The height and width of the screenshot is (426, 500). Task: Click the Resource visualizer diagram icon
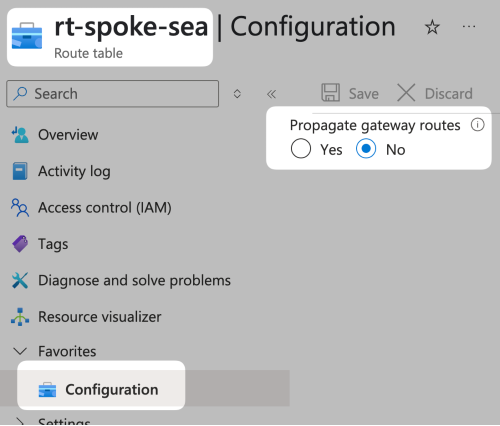tap(20, 317)
